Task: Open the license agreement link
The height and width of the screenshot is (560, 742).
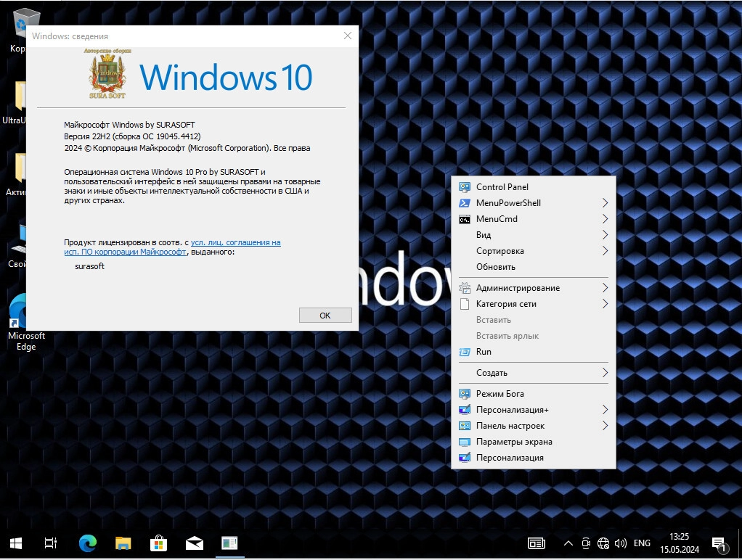Action: point(235,243)
